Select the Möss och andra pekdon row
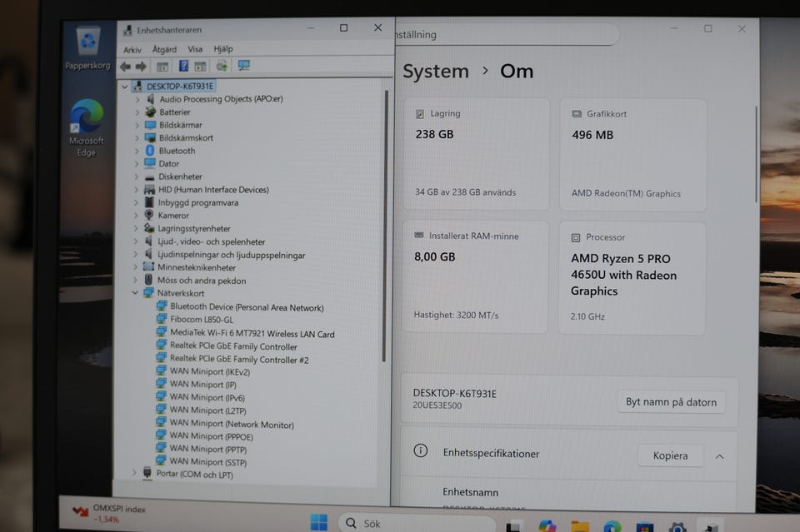Image resolution: width=800 pixels, height=532 pixels. tap(202, 281)
